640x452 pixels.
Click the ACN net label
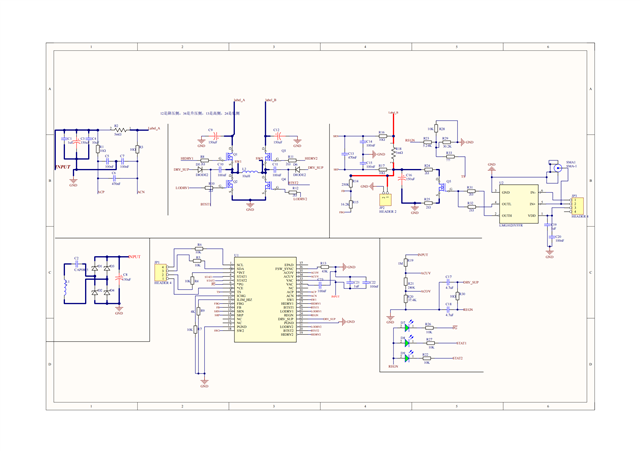pos(141,192)
